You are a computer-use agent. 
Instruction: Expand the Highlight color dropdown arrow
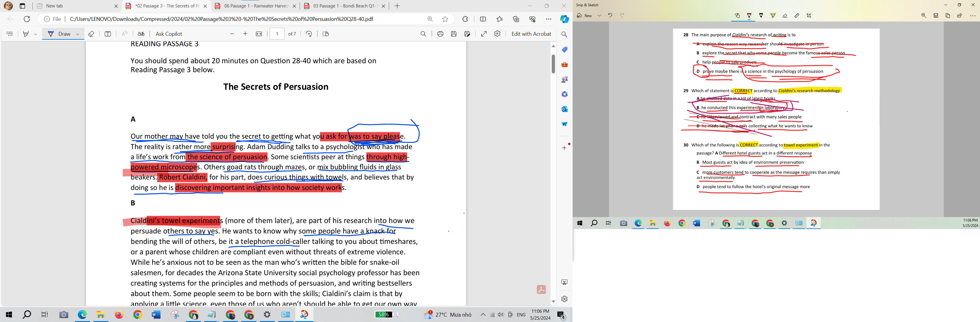36,34
